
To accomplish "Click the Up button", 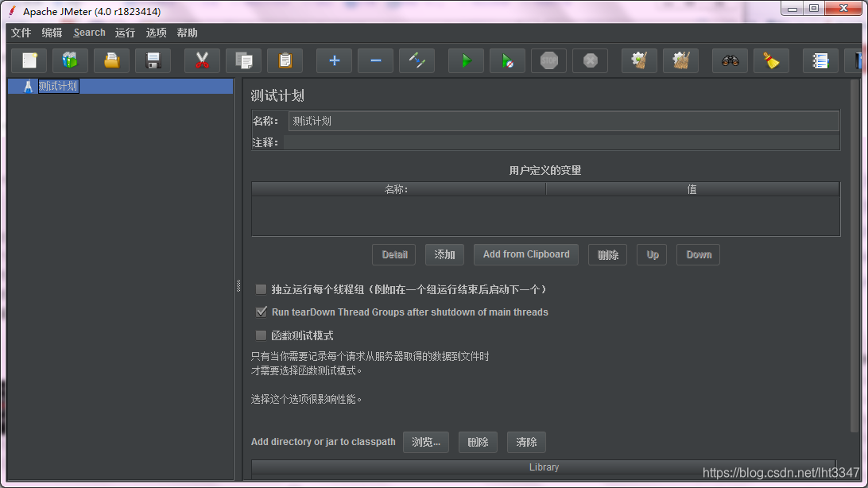I will (x=652, y=254).
